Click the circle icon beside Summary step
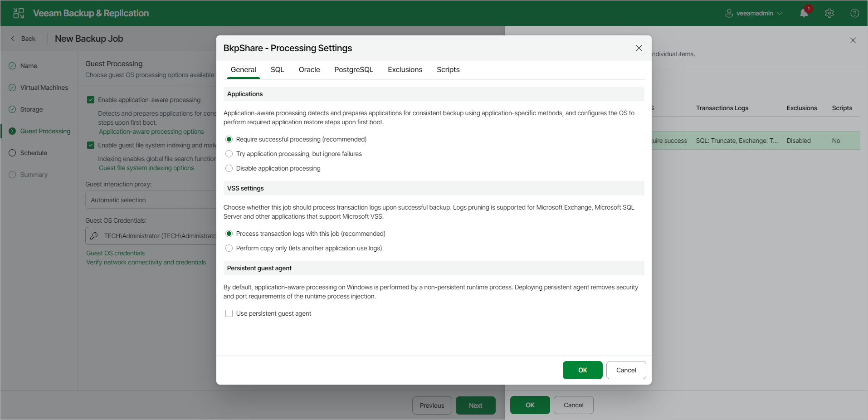This screenshot has width=868, height=420. pos(12,175)
